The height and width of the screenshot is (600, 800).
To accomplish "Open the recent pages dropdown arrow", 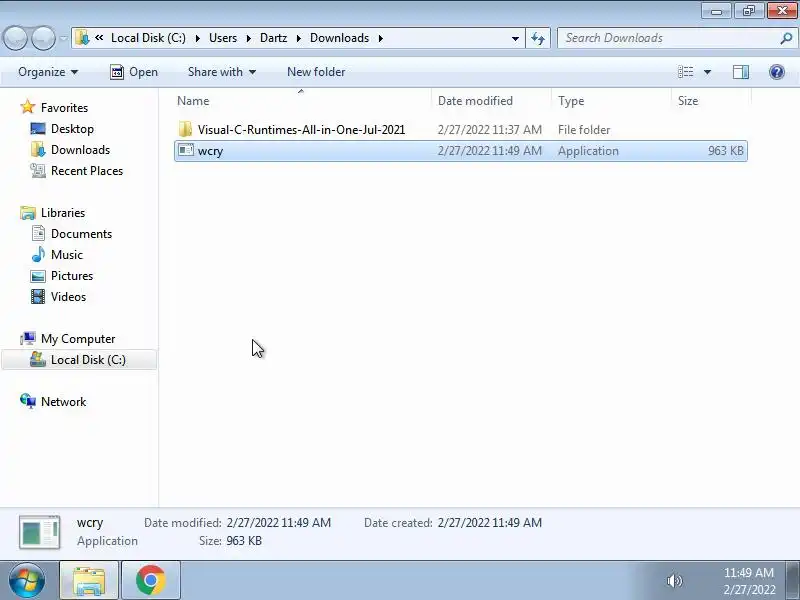I will click(64, 38).
